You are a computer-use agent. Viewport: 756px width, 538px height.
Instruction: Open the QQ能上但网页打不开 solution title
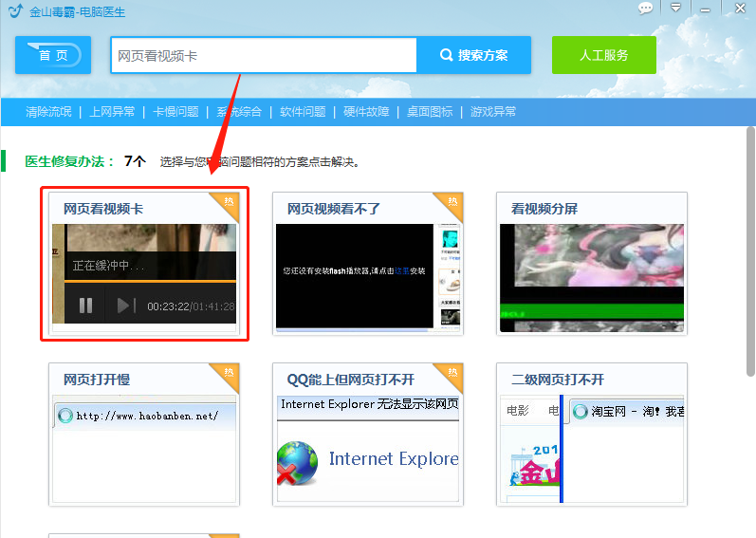point(351,380)
